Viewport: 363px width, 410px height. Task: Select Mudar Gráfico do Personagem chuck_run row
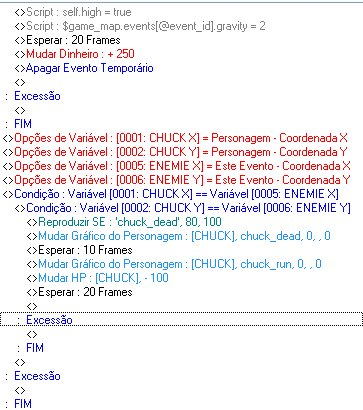[x=174, y=264]
